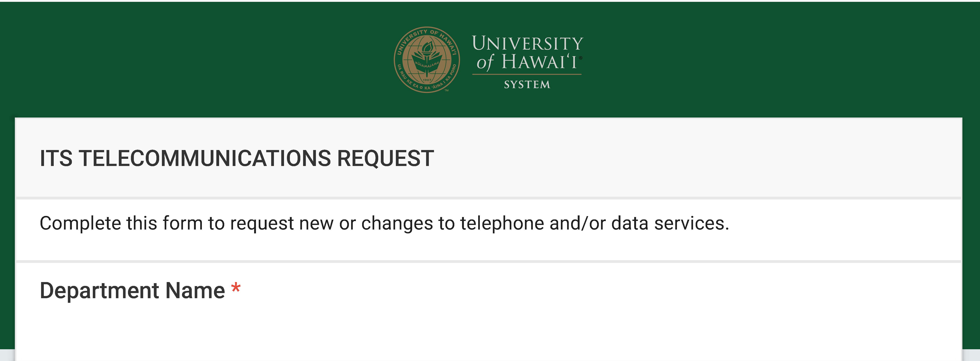
Task: Click the registered trademark symbol after Hawai'i
Action: 580,58
